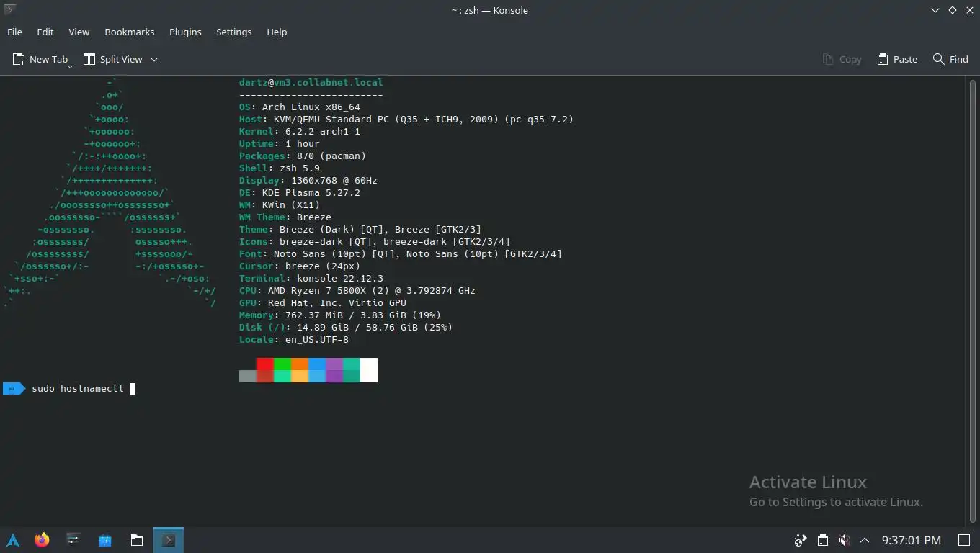The image size is (980, 553).
Task: Click the 'DE: KDE Plasma 5.27.2' line
Action: (x=300, y=193)
